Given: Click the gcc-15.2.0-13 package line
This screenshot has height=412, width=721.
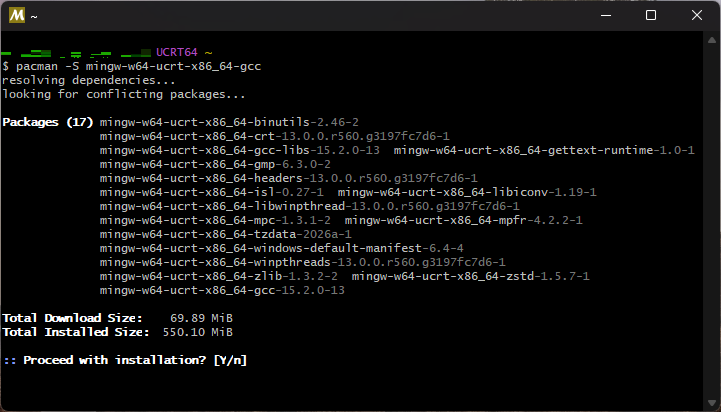Looking at the screenshot, I should click(x=222, y=290).
